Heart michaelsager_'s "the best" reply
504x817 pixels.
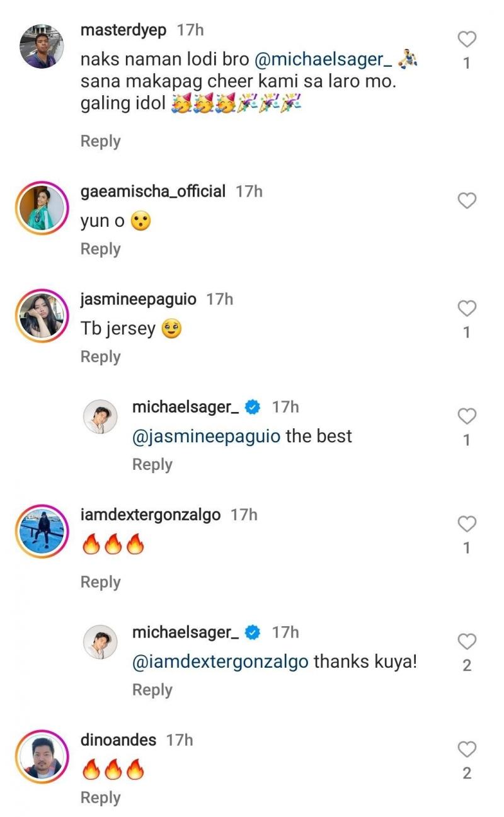[x=466, y=416]
